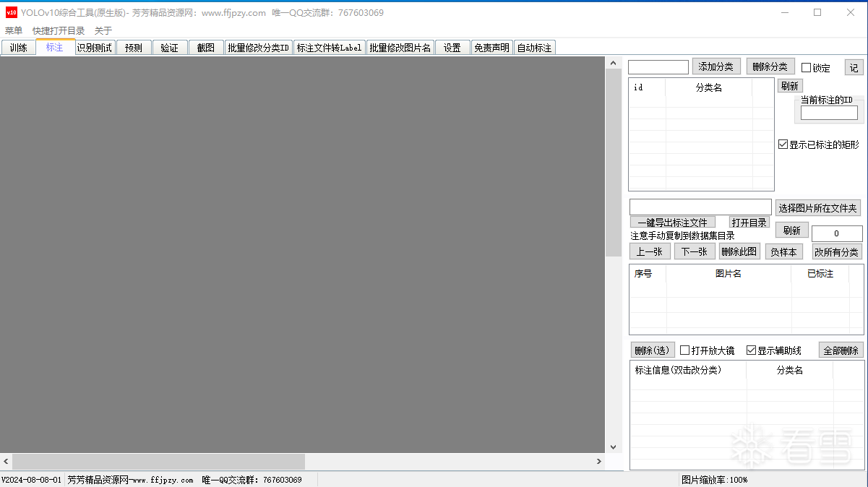Click 刷新 beside the category list
Screen dimensions: 868x487
pos(790,85)
